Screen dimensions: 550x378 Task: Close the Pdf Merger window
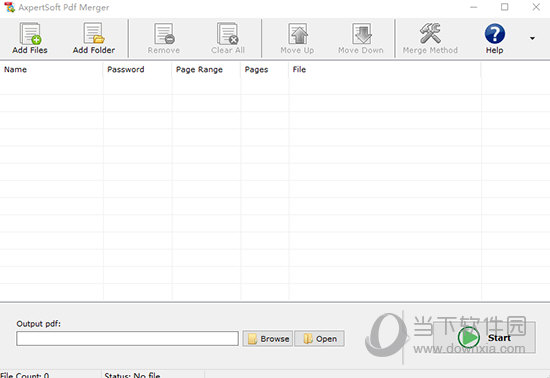click(x=536, y=7)
